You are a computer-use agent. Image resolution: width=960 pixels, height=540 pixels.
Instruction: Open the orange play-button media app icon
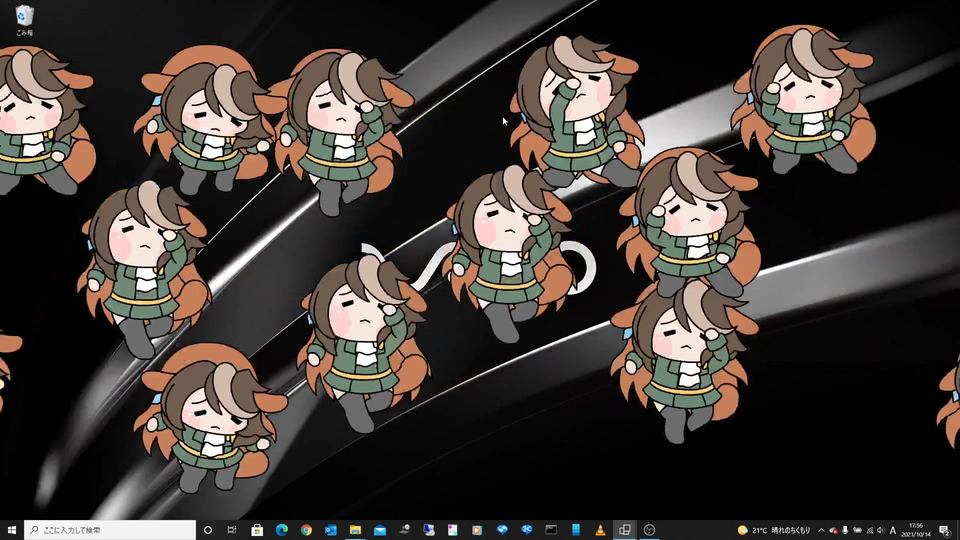[477, 530]
